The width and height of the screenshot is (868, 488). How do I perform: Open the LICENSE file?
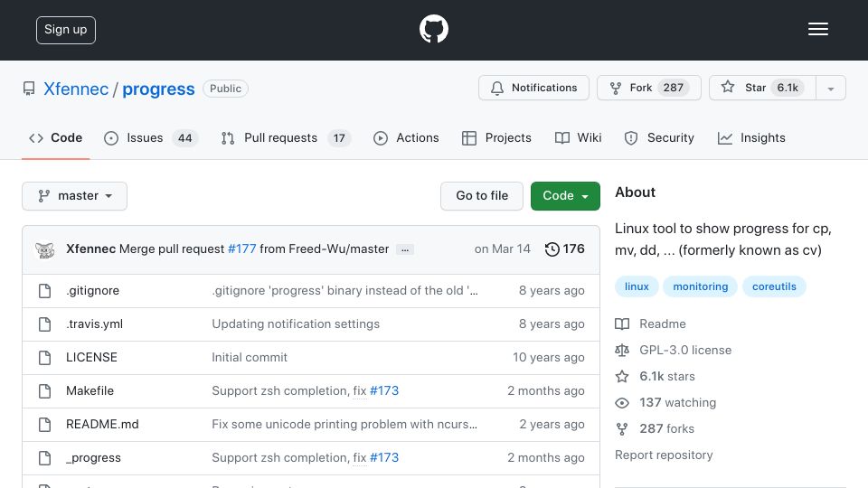click(91, 358)
